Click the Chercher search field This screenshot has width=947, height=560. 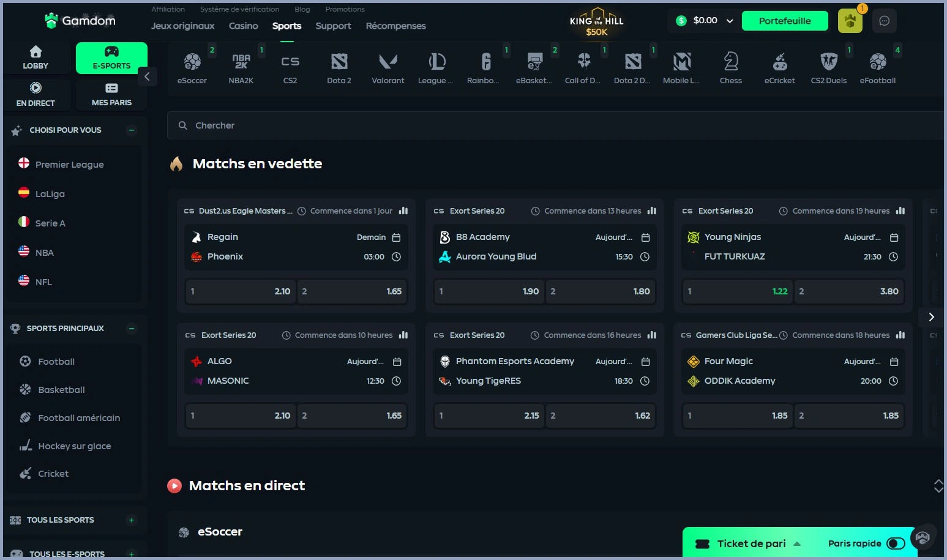coord(556,125)
